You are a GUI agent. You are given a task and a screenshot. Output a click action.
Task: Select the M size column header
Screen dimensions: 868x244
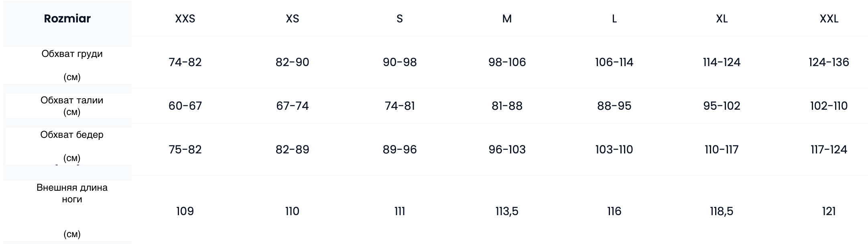pyautogui.click(x=507, y=19)
